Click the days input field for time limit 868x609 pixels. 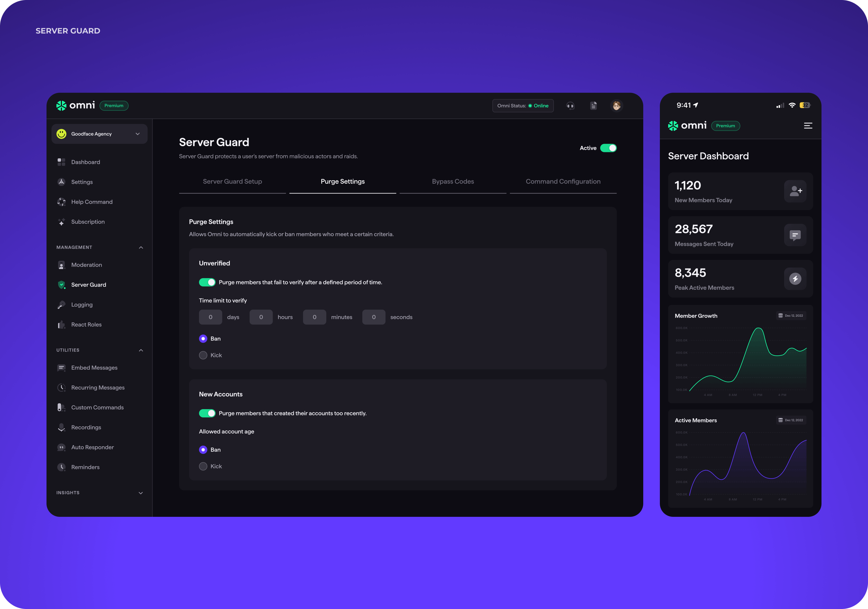[x=210, y=317]
